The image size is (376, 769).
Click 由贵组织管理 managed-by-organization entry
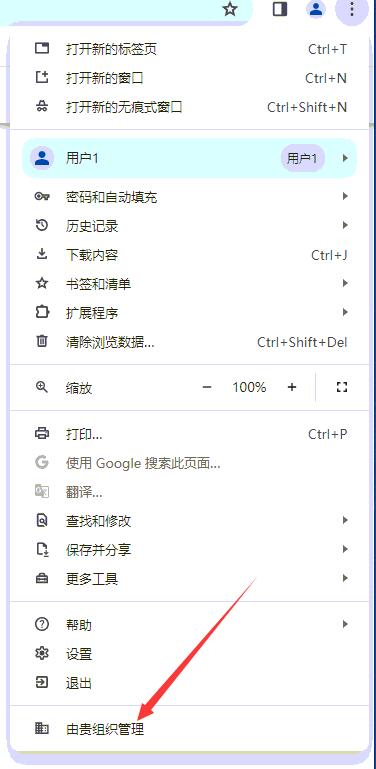(x=189, y=729)
